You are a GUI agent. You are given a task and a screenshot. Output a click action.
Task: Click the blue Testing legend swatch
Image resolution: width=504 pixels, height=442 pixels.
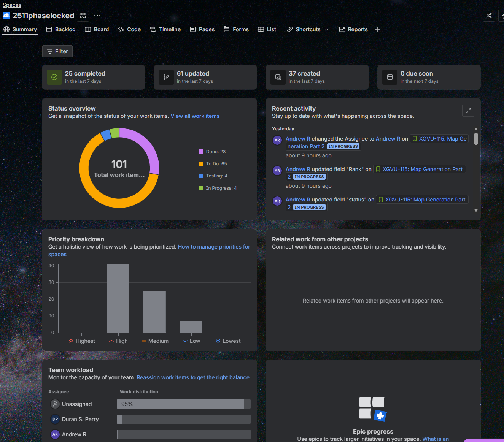tap(201, 176)
